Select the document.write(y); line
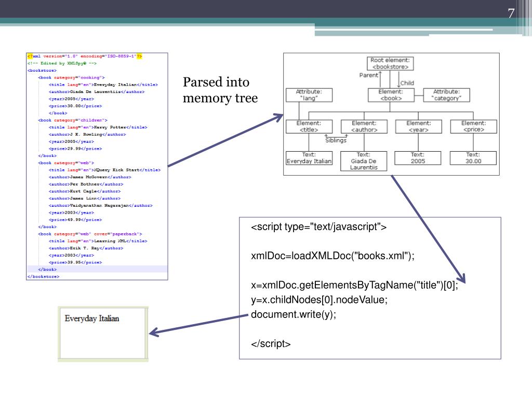 294,314
